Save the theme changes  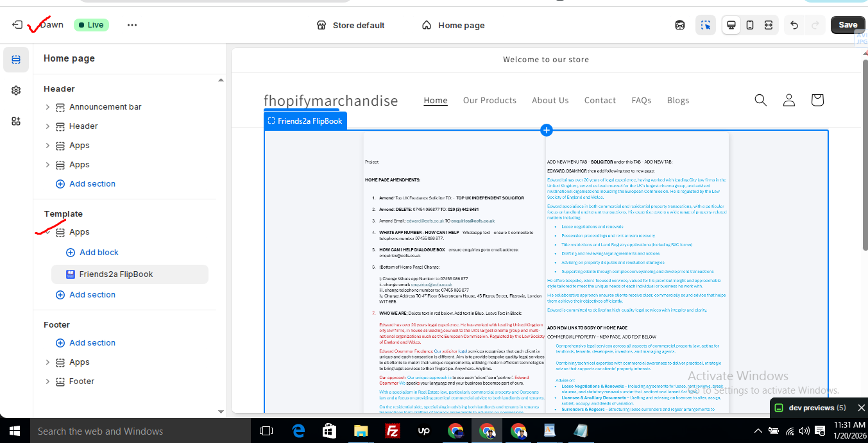[847, 25]
